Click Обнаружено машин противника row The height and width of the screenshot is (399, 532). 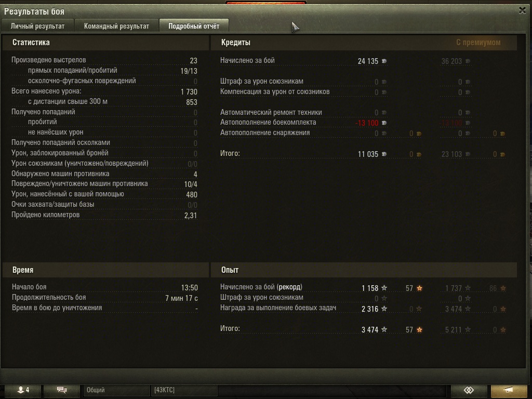coord(104,174)
